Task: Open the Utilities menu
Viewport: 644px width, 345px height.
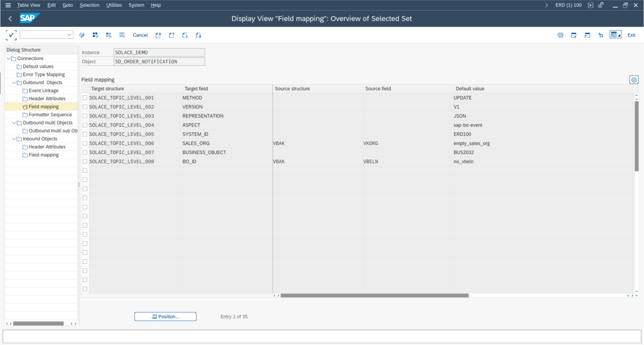Action: (x=114, y=5)
